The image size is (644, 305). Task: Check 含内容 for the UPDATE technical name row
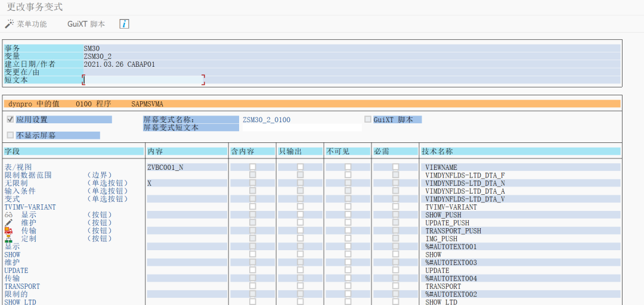tap(253, 270)
